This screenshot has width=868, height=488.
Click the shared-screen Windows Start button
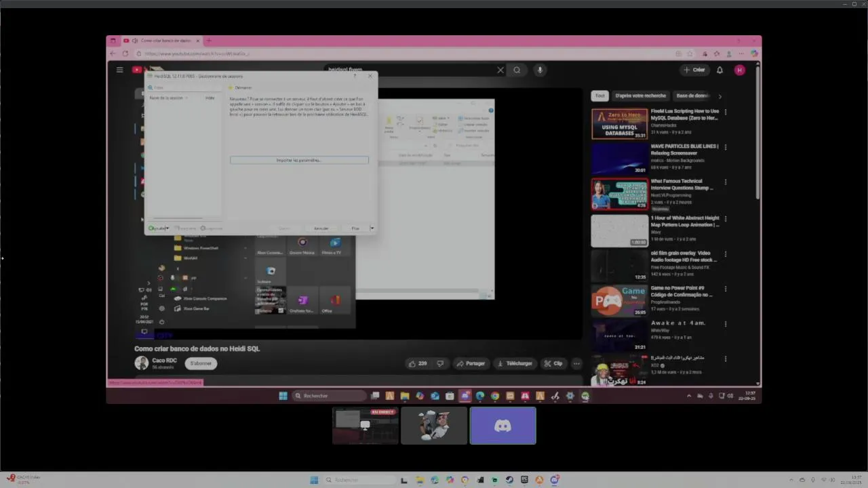pos(283,396)
